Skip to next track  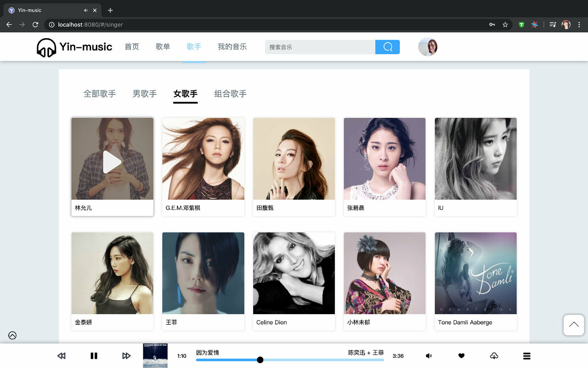[x=126, y=356]
